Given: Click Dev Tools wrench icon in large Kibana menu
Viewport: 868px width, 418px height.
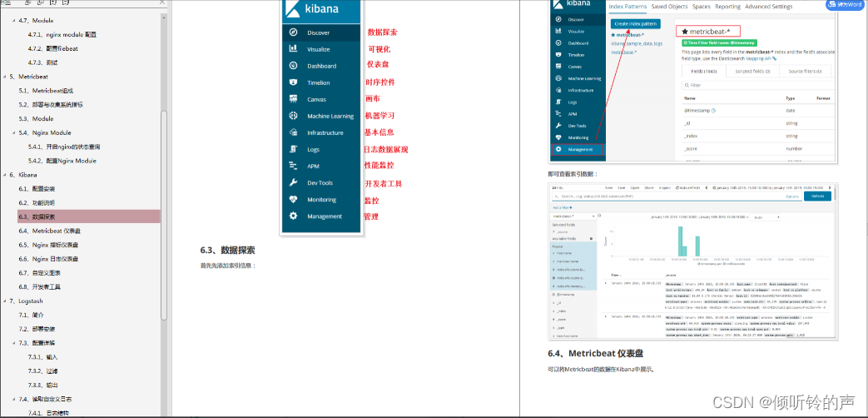Looking at the screenshot, I should (x=294, y=182).
